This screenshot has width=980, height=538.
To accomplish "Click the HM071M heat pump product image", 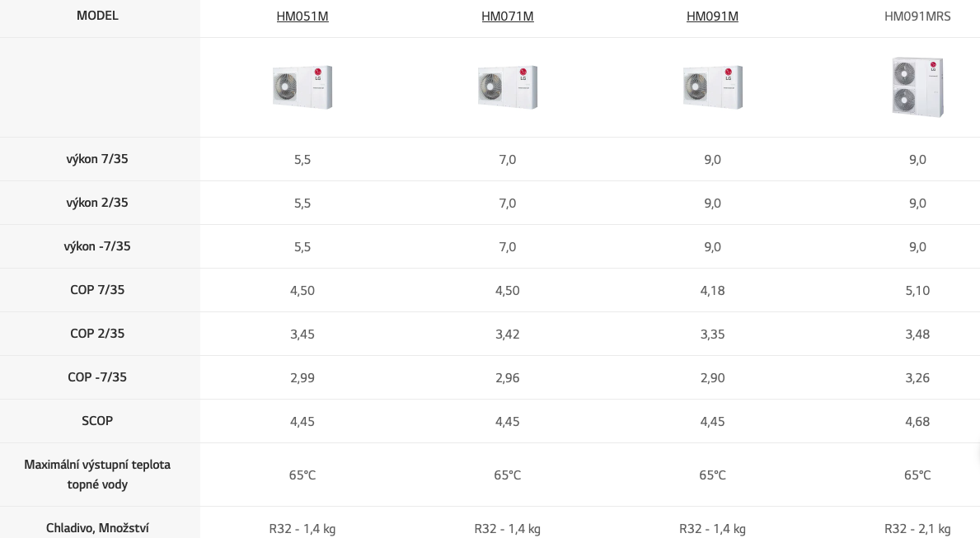I will point(508,87).
